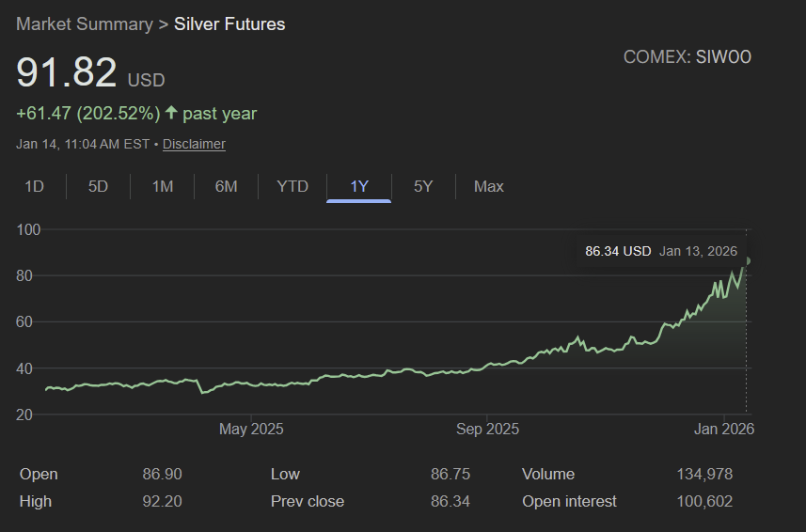Screen dimensions: 806x532
Task: Open the Market Summary breadcrumb
Action: point(84,24)
